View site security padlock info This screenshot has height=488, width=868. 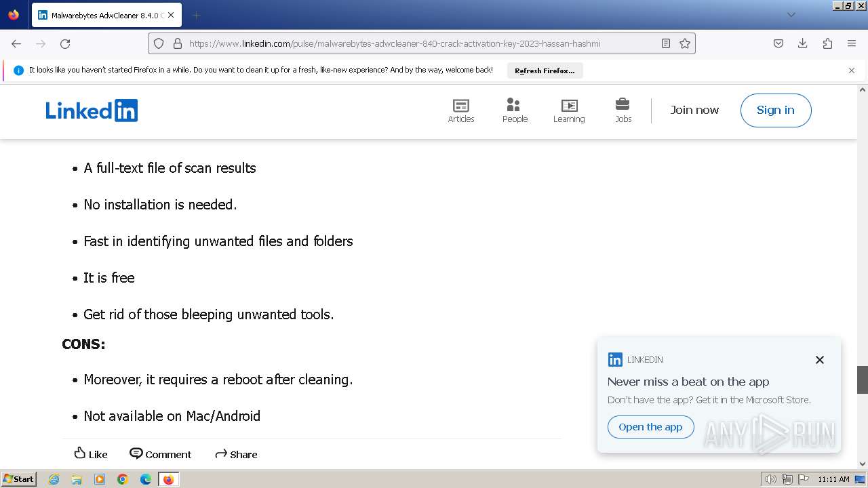[x=178, y=43]
